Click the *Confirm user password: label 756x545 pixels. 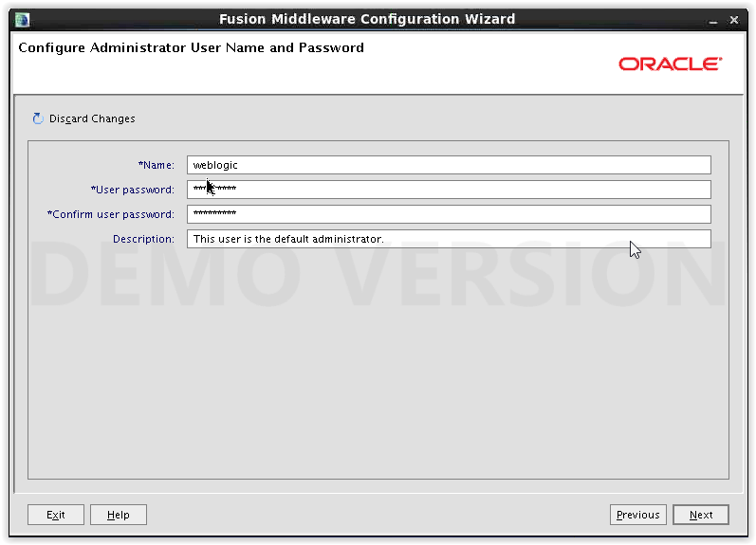click(111, 214)
